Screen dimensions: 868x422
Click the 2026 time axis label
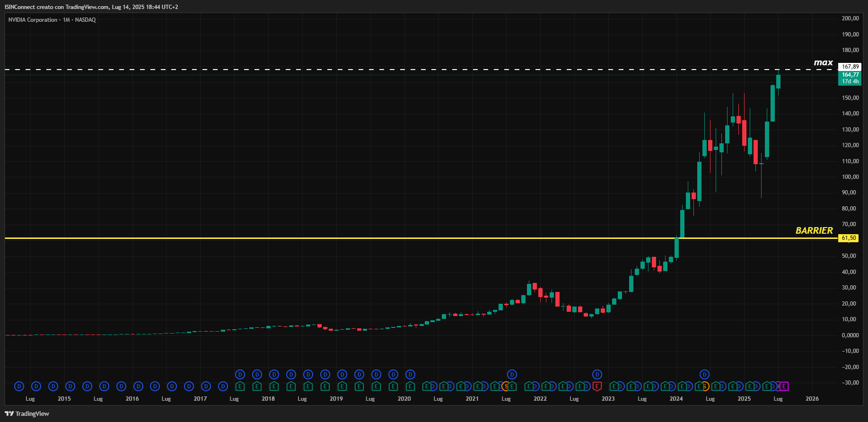pyautogui.click(x=812, y=399)
